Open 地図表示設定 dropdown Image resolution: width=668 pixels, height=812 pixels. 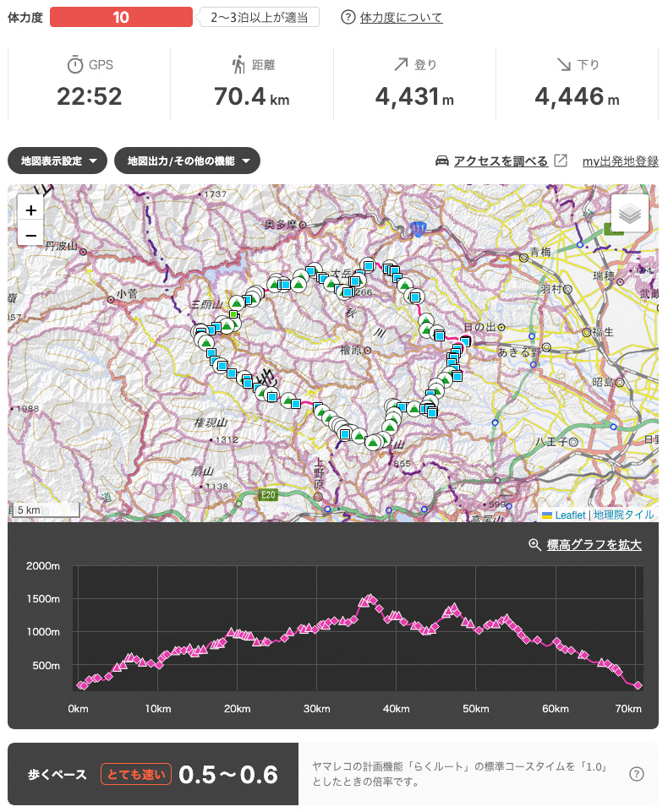pyautogui.click(x=57, y=161)
